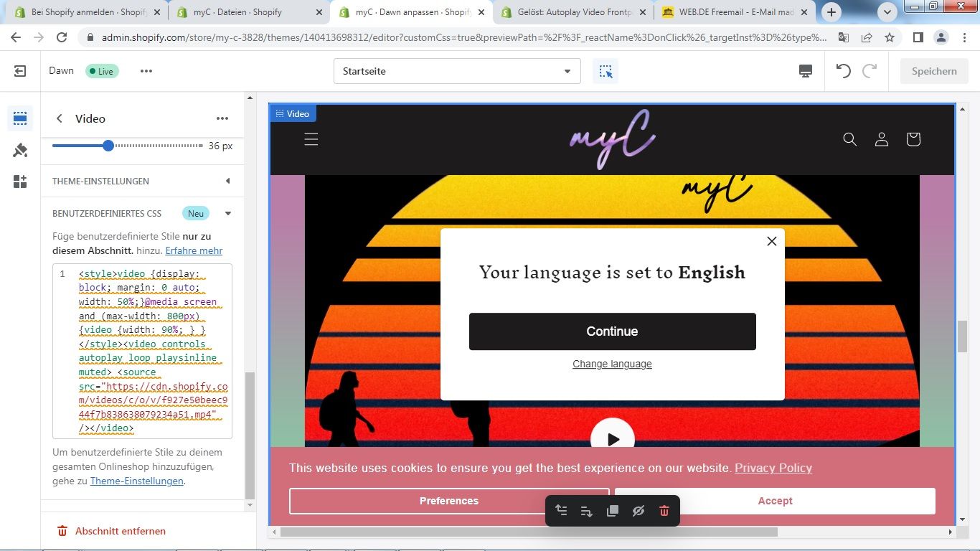Open the app embeds sidebar icon
The height and width of the screenshot is (551, 980).
pyautogui.click(x=20, y=182)
